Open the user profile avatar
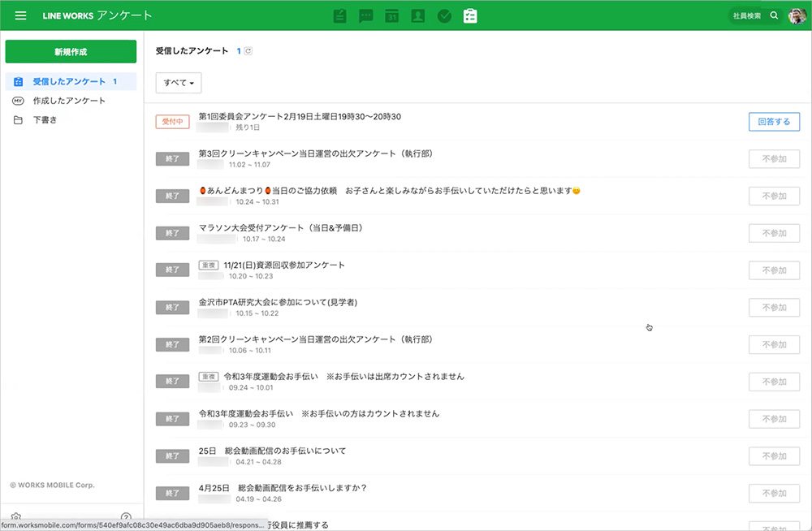This screenshot has height=531, width=812. pyautogui.click(x=797, y=16)
